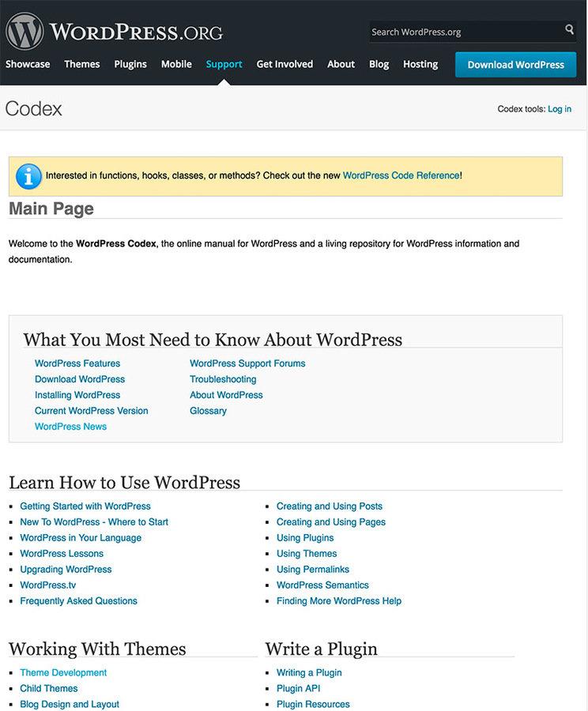The width and height of the screenshot is (588, 711).
Task: Open the WordPress Lessons link
Action: click(x=62, y=554)
